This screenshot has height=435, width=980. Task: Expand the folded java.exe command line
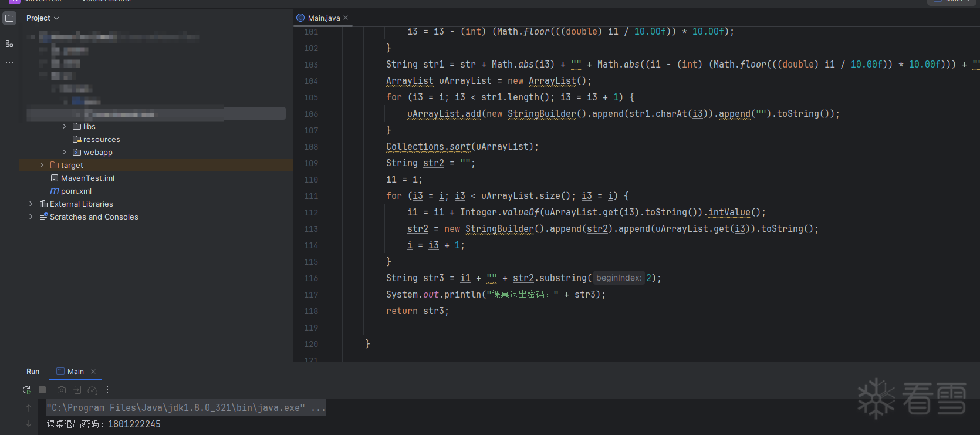coord(186,407)
